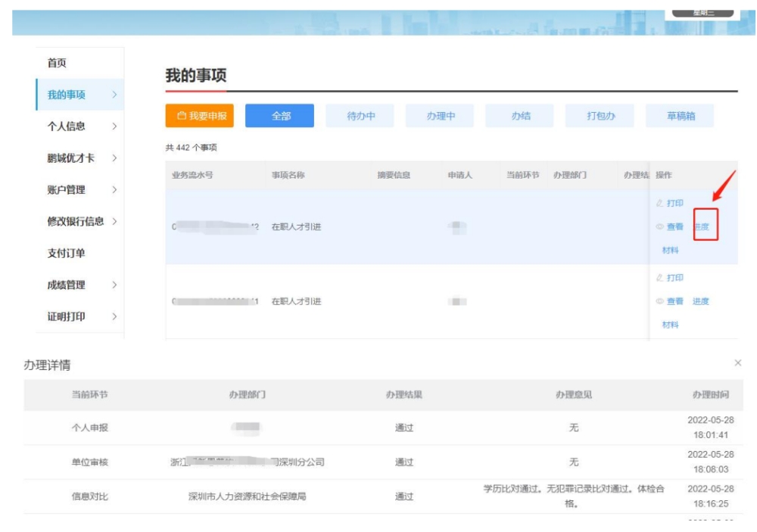Click 查看 link in first application row
The height and width of the screenshot is (532, 757).
pos(675,227)
